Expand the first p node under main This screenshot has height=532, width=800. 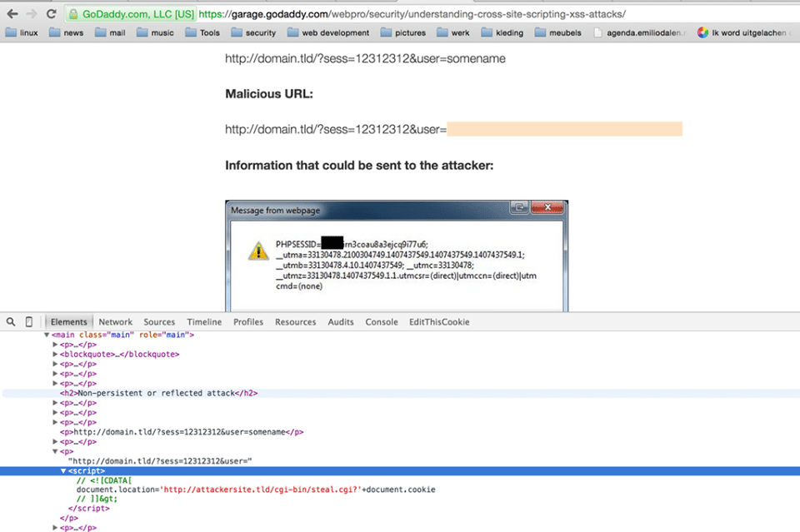tap(55, 345)
